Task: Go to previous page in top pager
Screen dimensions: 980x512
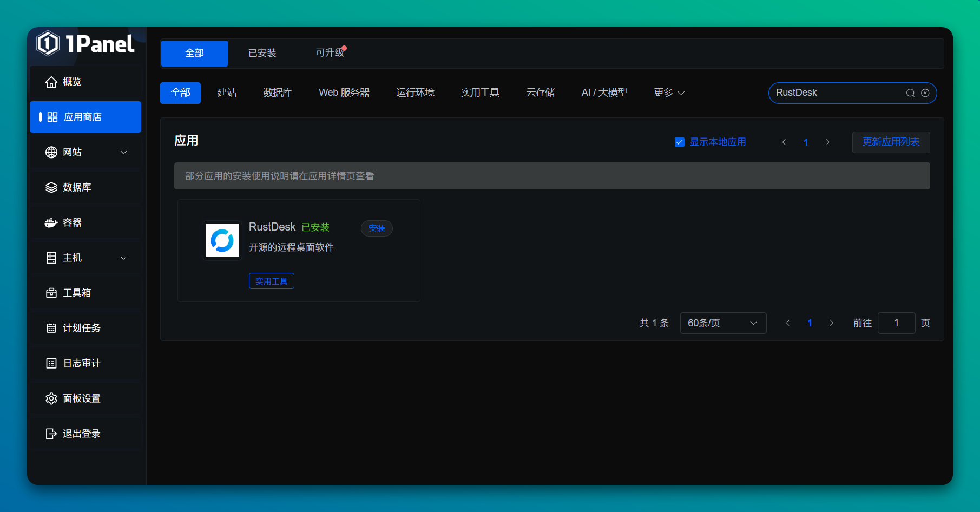Action: (784, 142)
